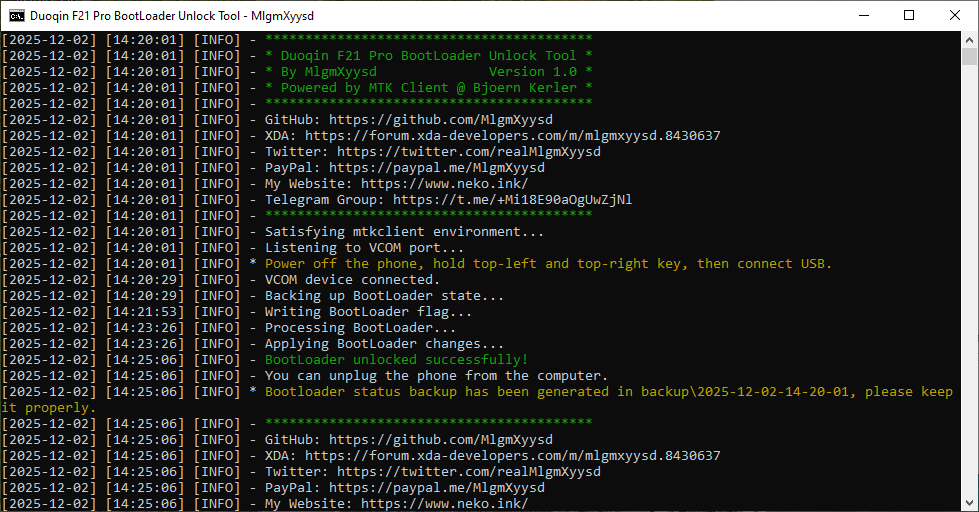Click the console app icon in title bar
The height and width of the screenshot is (512, 979).
coord(14,15)
